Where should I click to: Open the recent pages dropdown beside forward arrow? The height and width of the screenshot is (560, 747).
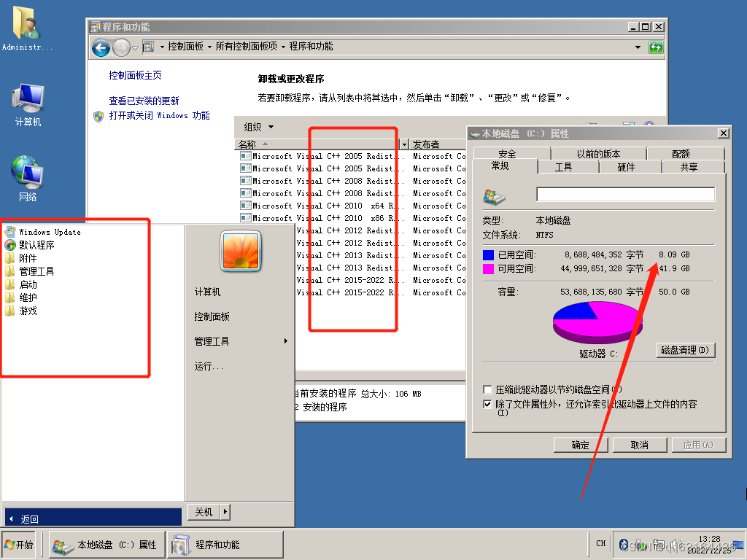pos(135,48)
